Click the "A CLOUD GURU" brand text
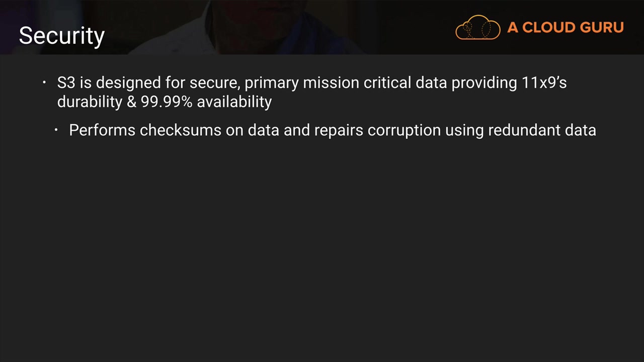Image resolution: width=644 pixels, height=362 pixels. [x=566, y=28]
